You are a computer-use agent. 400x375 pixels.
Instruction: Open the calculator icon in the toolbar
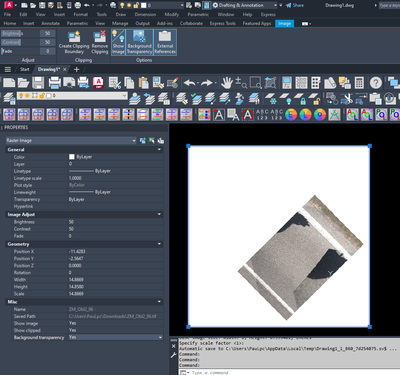tap(359, 83)
